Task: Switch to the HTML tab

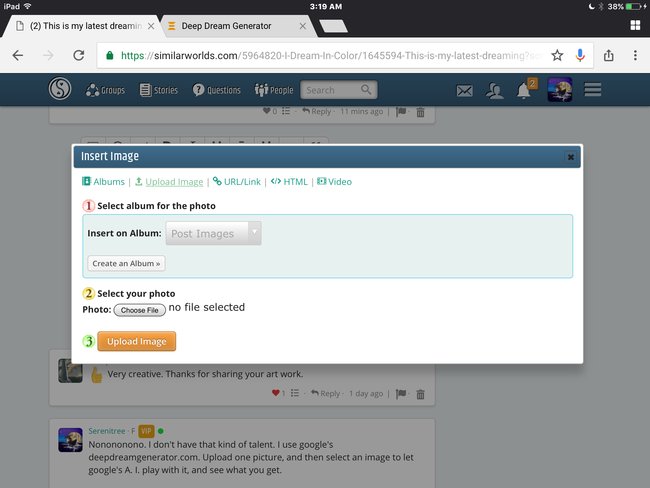Action: coord(289,182)
